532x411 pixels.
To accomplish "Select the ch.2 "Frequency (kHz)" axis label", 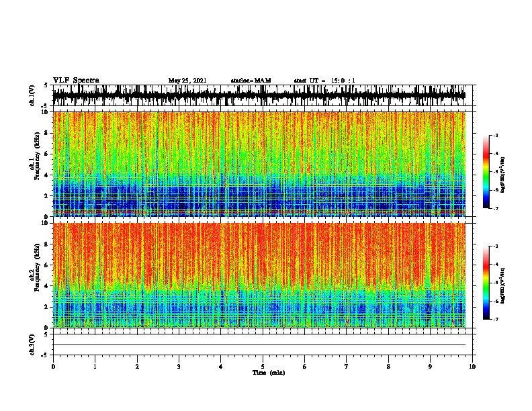I will click(37, 267).
